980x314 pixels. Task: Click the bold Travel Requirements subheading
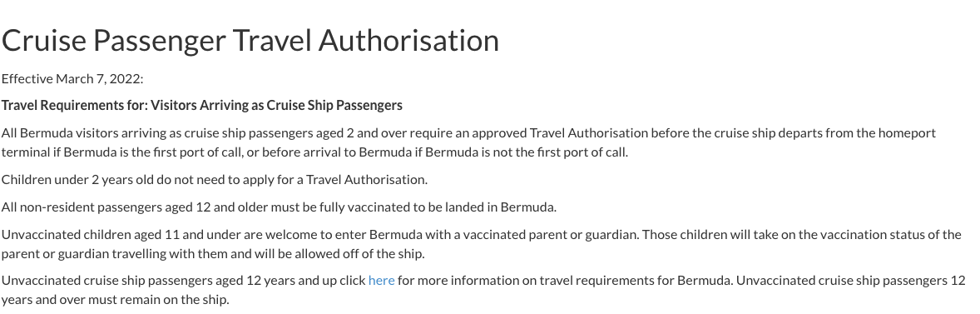202,105
